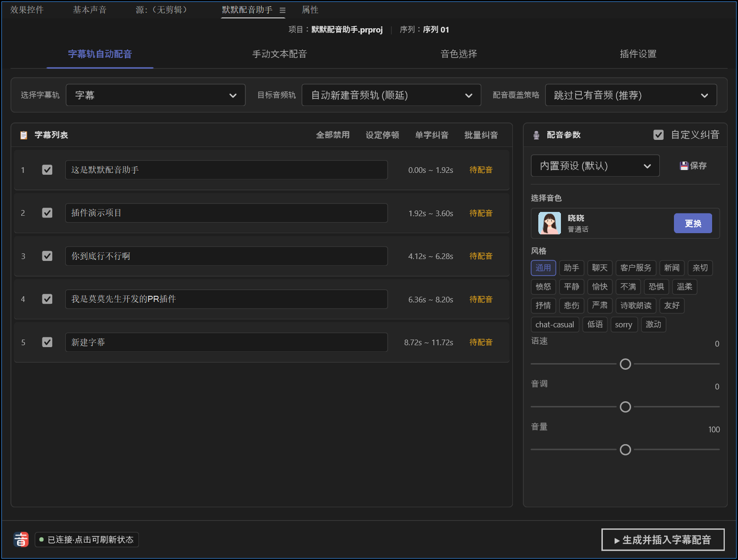Edit subtitle text 新建字幕
The height and width of the screenshot is (560, 738).
[227, 342]
